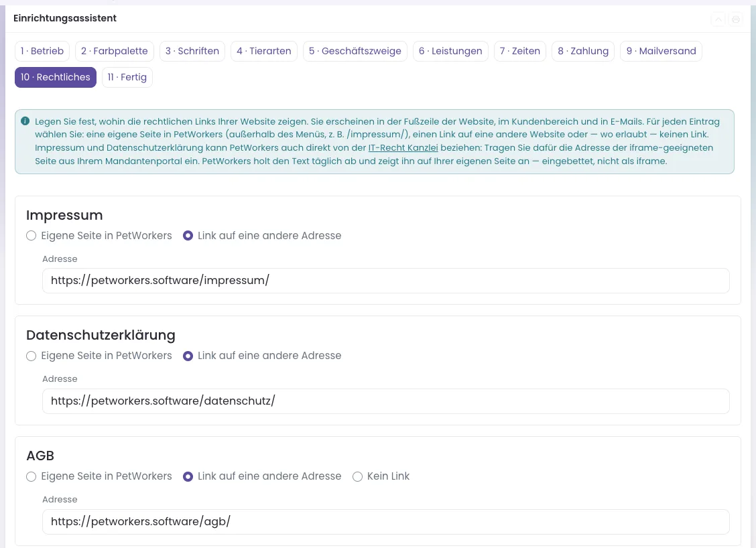Viewport: 756px width, 548px height.
Task: Go to the 7 · Zeiten step
Action: click(520, 51)
